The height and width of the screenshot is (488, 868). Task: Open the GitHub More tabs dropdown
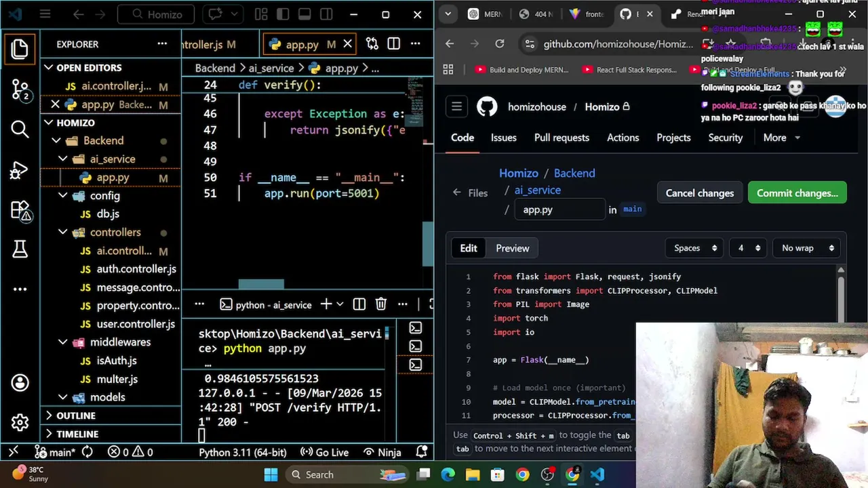click(781, 138)
